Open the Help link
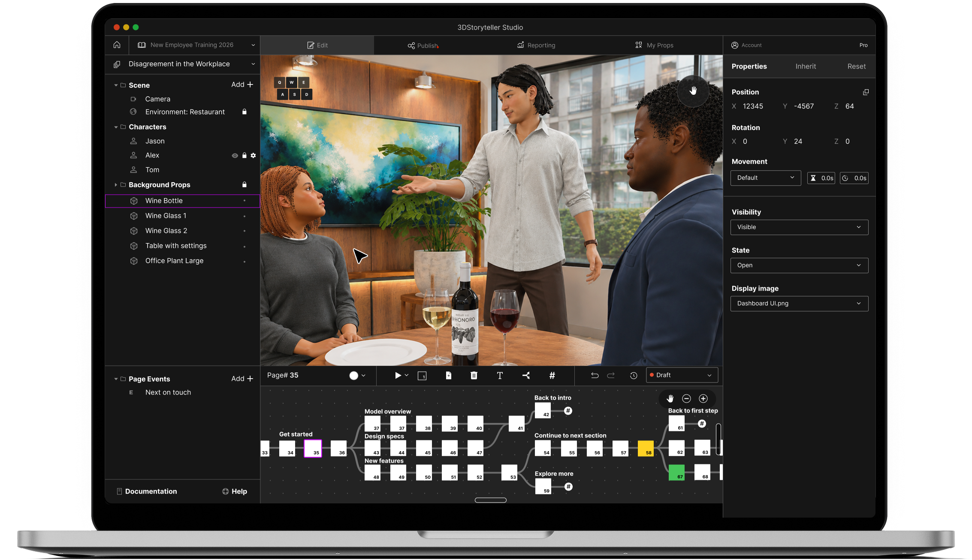Screen dimensions: 972x560 pos(235,491)
